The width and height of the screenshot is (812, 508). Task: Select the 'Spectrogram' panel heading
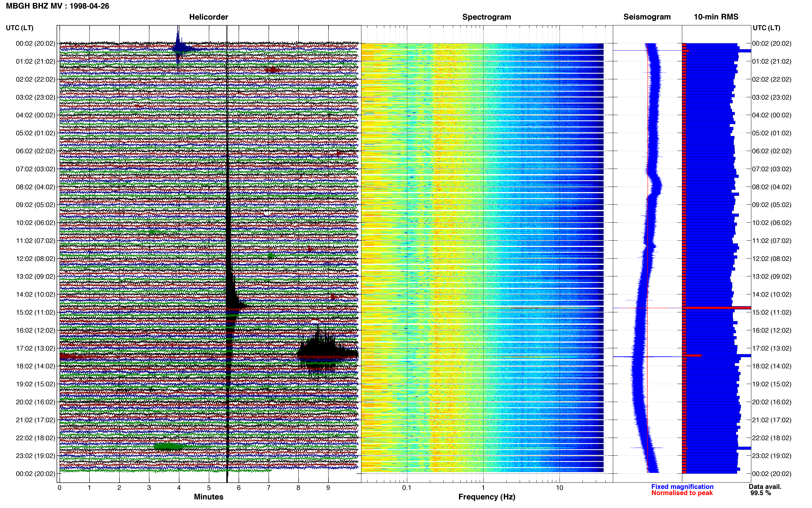[486, 17]
